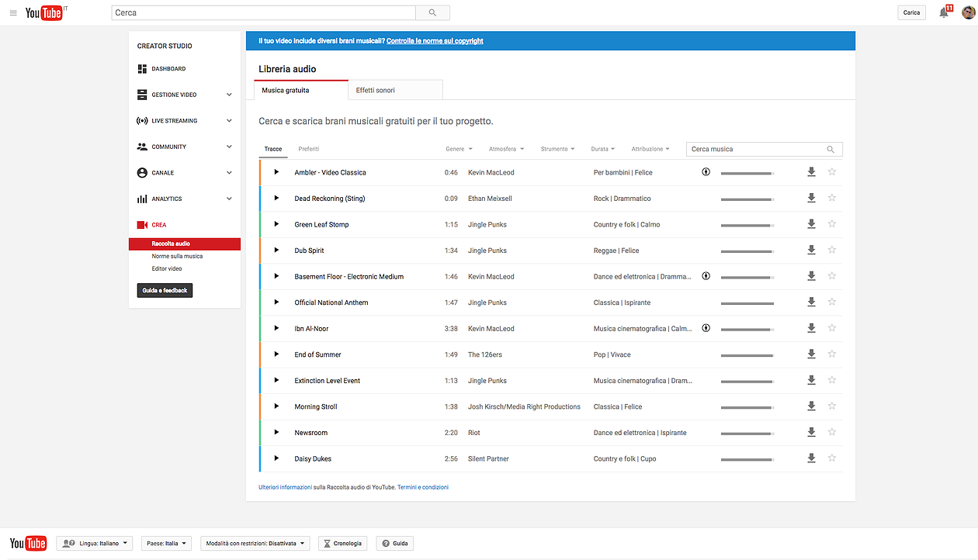Viewport: 978px width, 560px height.
Task: Open the notifications bell
Action: tap(944, 12)
